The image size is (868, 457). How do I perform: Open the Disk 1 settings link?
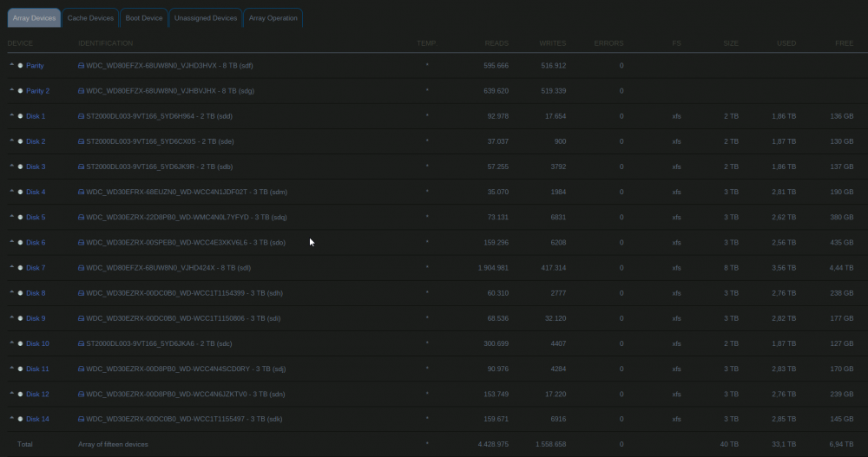pyautogui.click(x=36, y=116)
